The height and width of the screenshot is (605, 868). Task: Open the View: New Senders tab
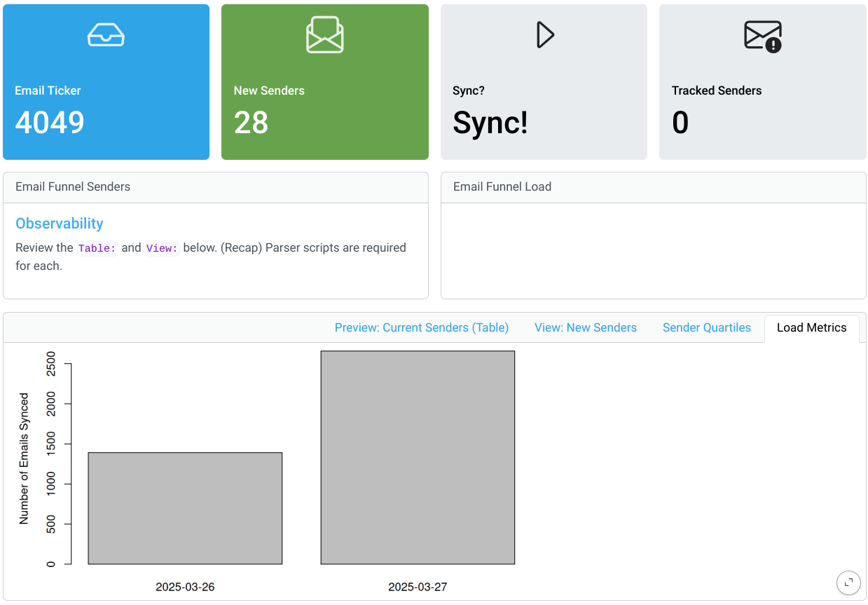click(585, 327)
